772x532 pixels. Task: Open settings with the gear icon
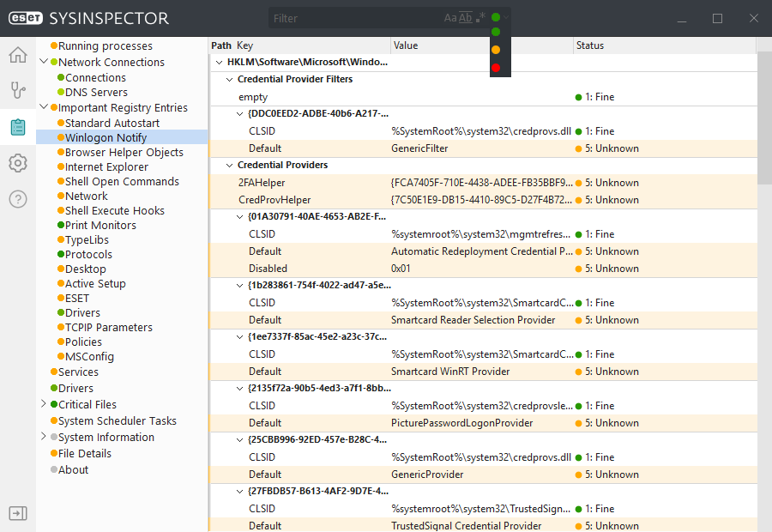(18, 163)
